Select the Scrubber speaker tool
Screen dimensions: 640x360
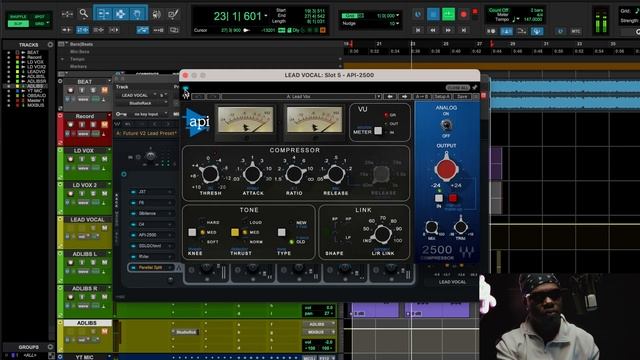click(157, 14)
